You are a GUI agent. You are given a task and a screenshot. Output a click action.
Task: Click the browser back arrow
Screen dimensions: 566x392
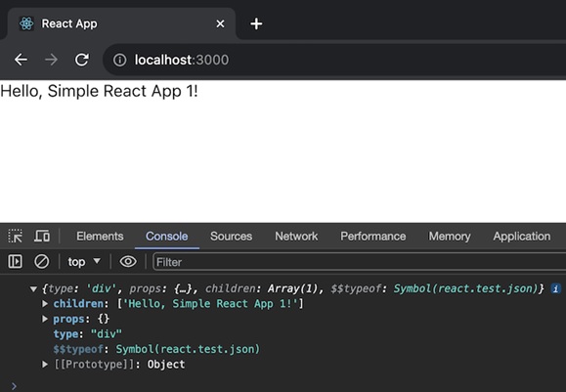tap(21, 60)
